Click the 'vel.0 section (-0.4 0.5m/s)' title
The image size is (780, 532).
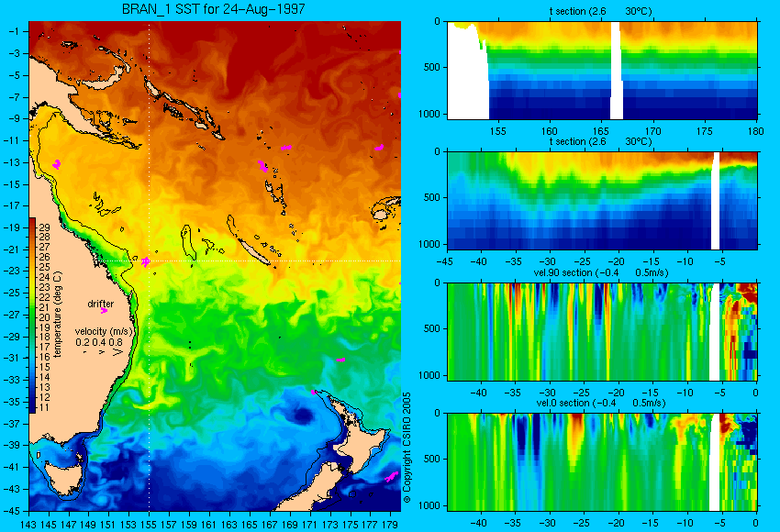tap(601, 403)
